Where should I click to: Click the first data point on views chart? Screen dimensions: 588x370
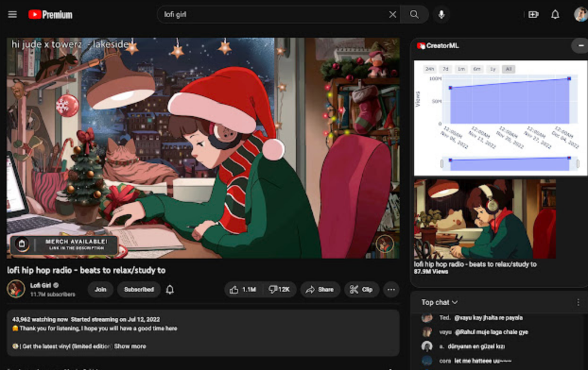pyautogui.click(x=450, y=88)
